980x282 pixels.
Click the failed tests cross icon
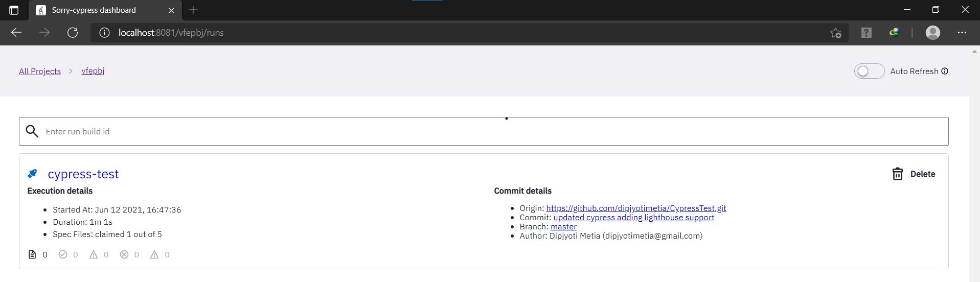coord(124,254)
